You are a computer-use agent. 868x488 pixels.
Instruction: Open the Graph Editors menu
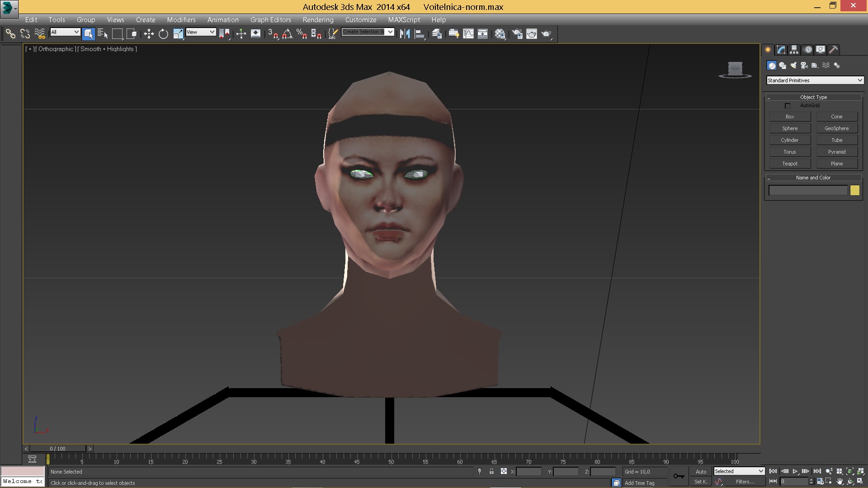pyautogui.click(x=270, y=20)
